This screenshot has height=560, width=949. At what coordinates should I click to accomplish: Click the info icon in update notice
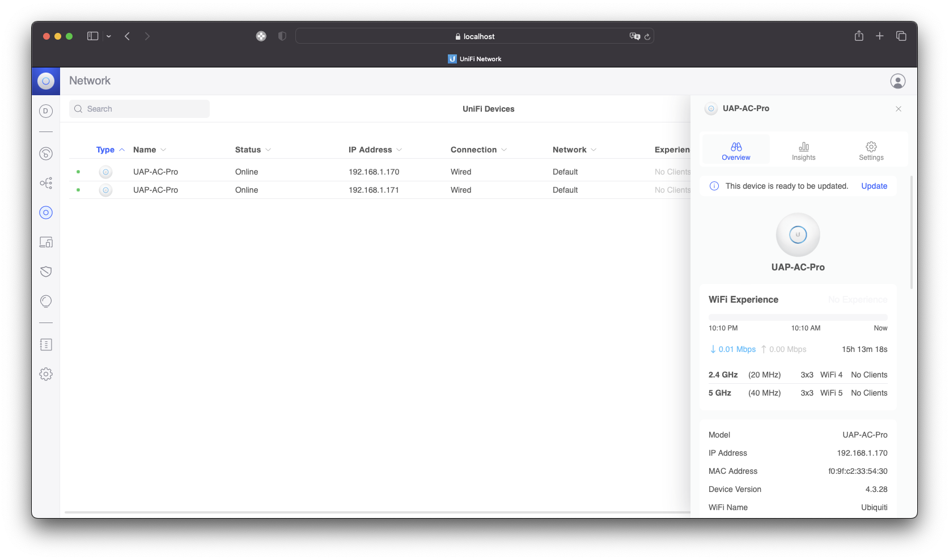[714, 186]
